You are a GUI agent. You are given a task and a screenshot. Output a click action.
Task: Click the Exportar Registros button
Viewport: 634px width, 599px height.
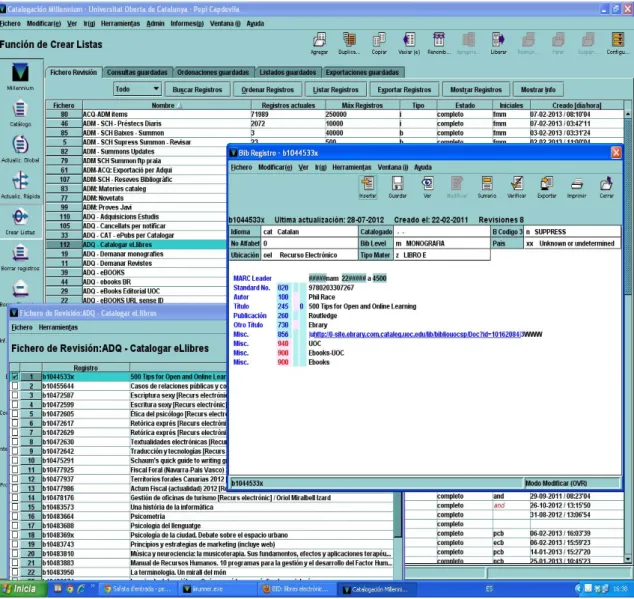coord(404,89)
